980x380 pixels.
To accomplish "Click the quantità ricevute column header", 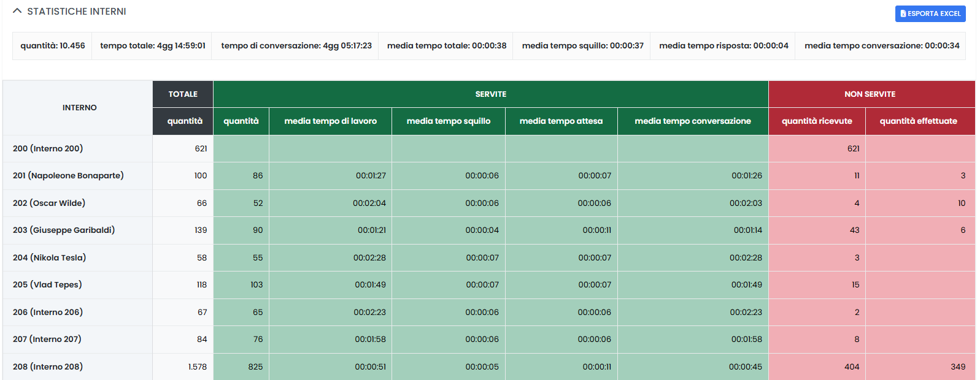I will tap(816, 121).
